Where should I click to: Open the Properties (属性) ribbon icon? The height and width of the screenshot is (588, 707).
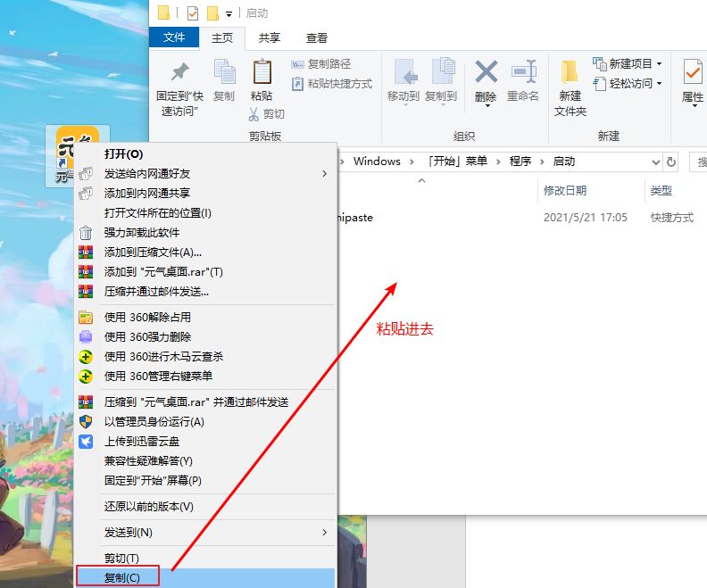coord(693,73)
